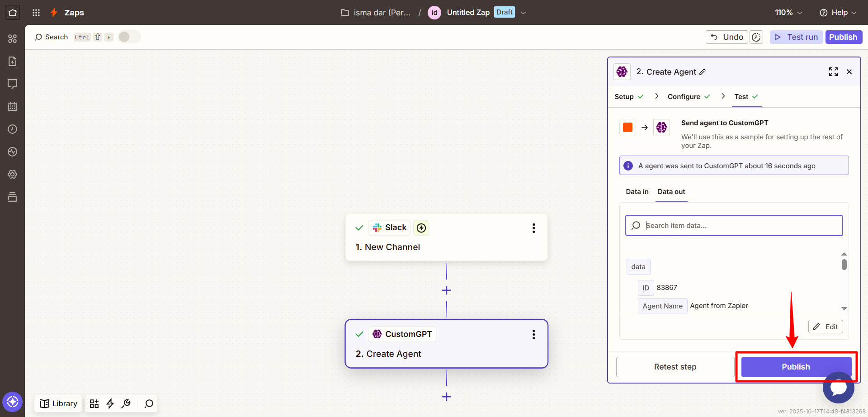Switch to the Setup tab
Image resolution: width=868 pixels, height=417 pixels.
pyautogui.click(x=629, y=97)
